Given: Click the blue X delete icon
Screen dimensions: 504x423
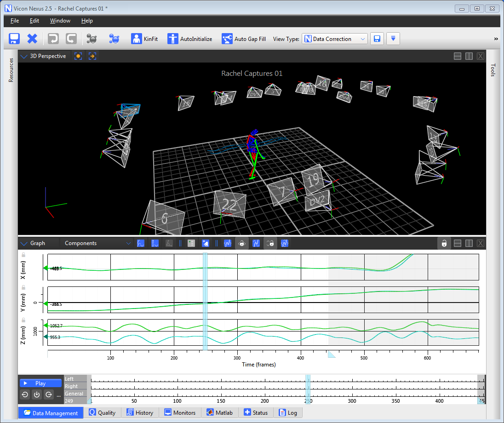Looking at the screenshot, I should (32, 39).
